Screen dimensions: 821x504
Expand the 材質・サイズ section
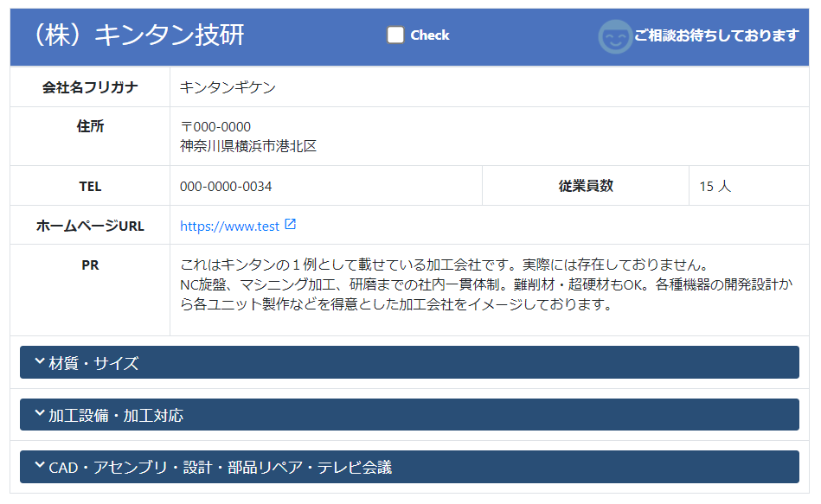tap(408, 363)
